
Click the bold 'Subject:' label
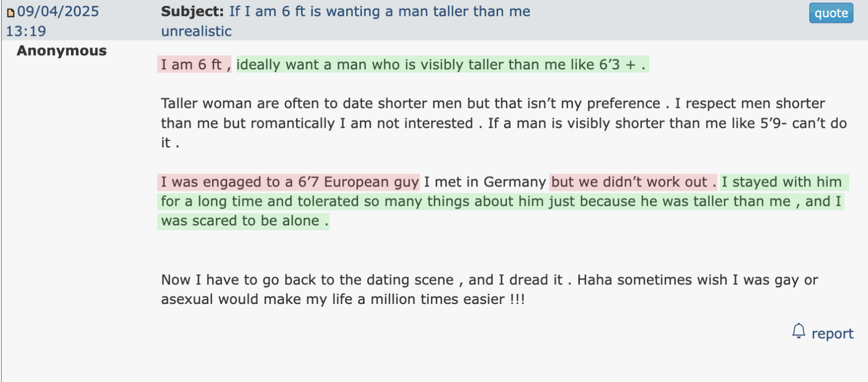(193, 11)
